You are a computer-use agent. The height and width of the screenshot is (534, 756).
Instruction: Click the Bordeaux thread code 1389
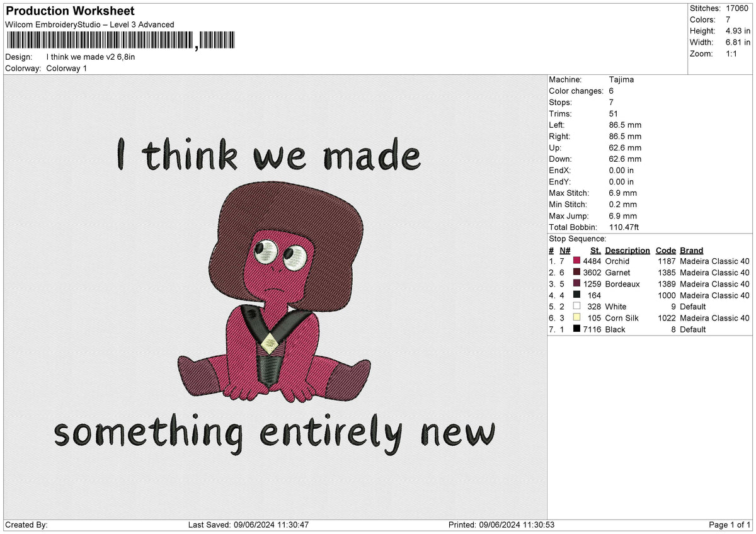(667, 284)
